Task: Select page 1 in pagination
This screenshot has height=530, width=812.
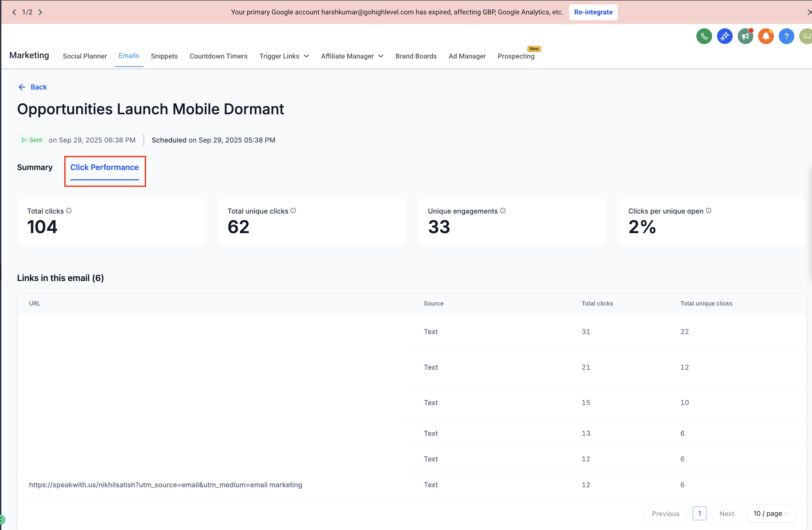Action: [699, 513]
